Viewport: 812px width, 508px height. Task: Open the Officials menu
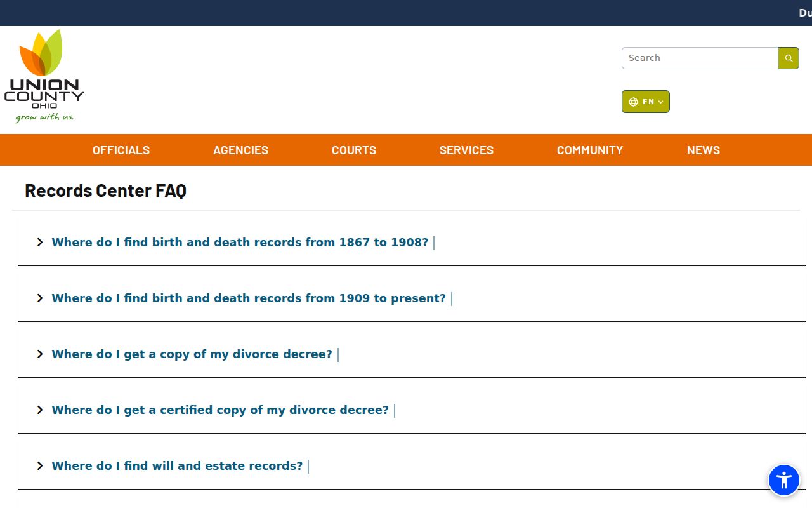point(121,150)
